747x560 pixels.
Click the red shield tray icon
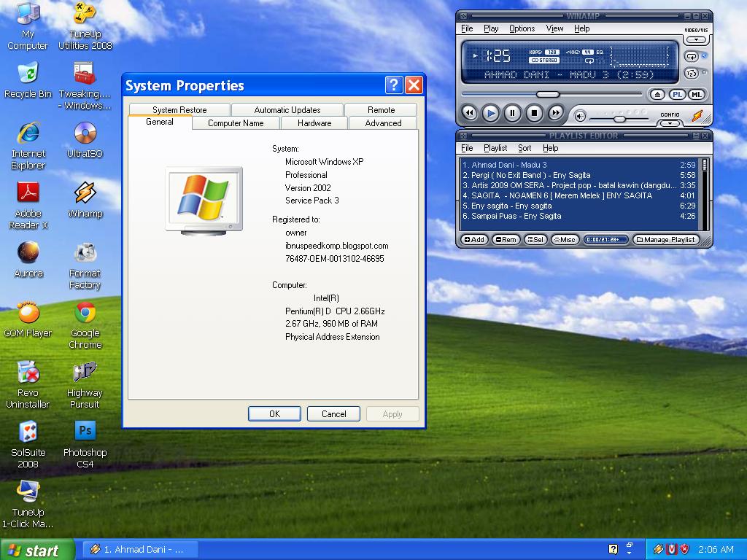(684, 549)
